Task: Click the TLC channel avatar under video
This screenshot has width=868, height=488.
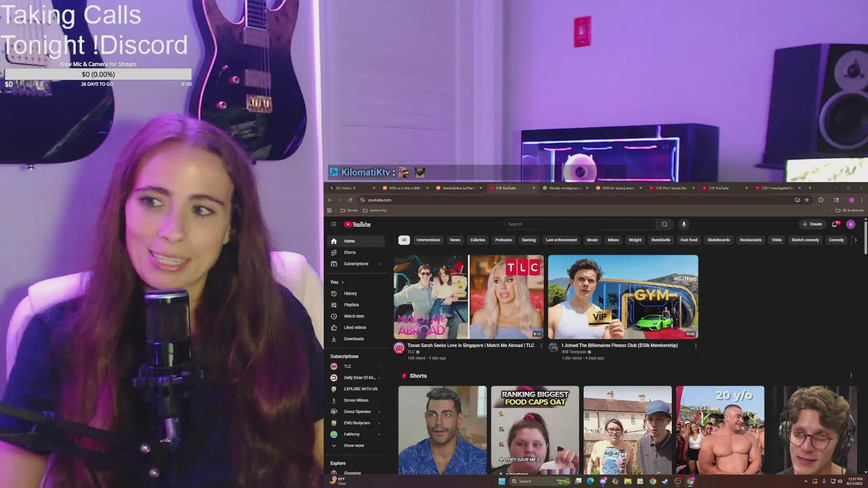Action: point(399,348)
